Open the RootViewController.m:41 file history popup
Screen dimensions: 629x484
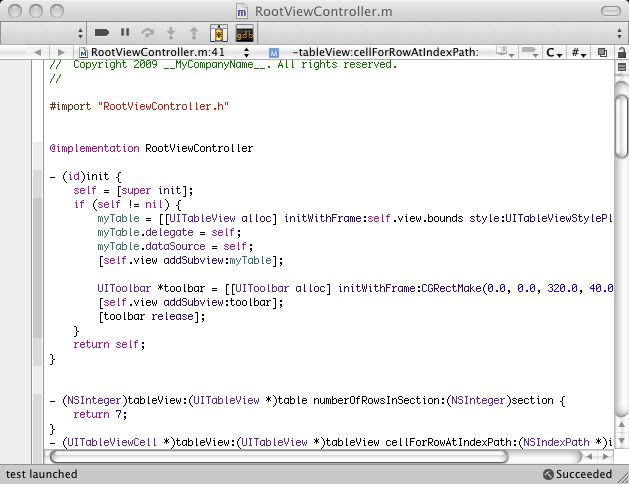pos(164,52)
